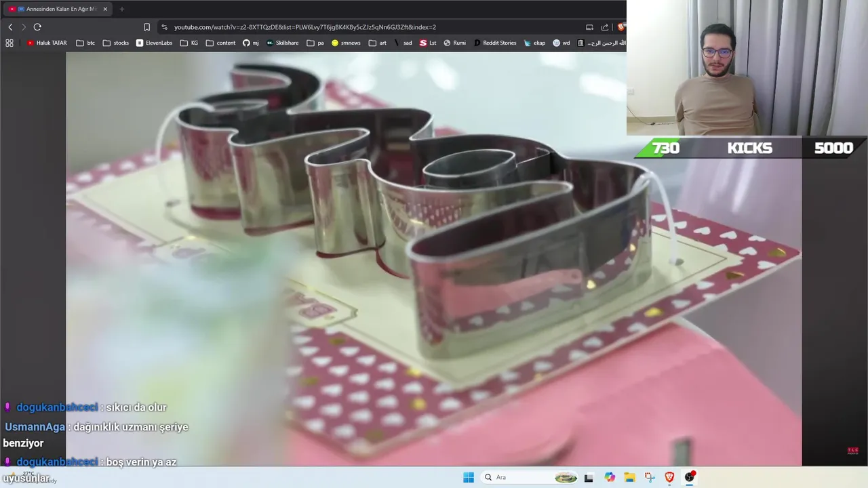Open the Rumi bookmark
The image size is (868, 488).
click(x=454, y=43)
